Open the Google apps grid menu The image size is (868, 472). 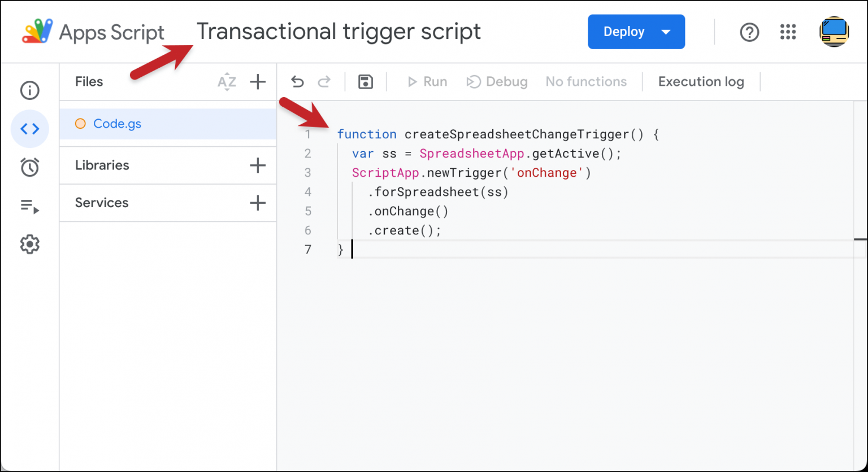(x=788, y=32)
